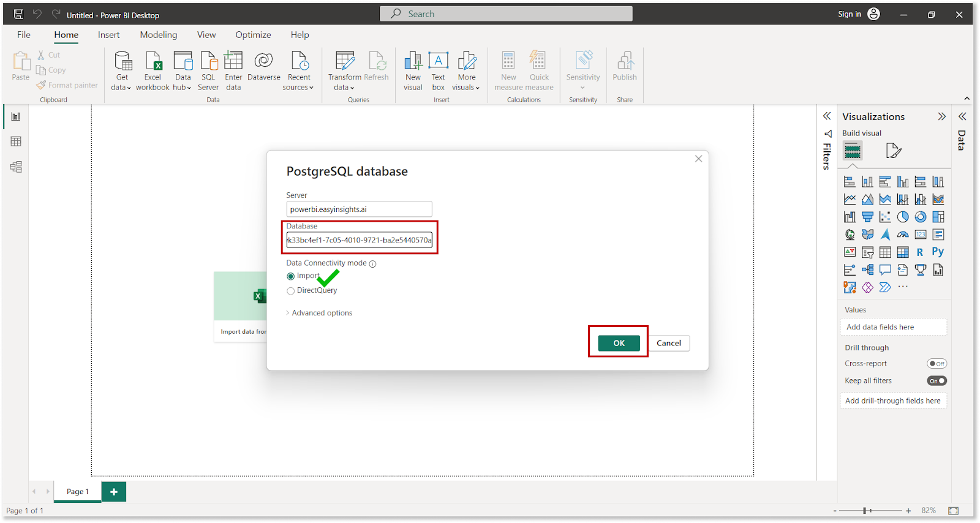The height and width of the screenshot is (523, 980).
Task: Select the Python visual icon
Action: [x=938, y=252]
